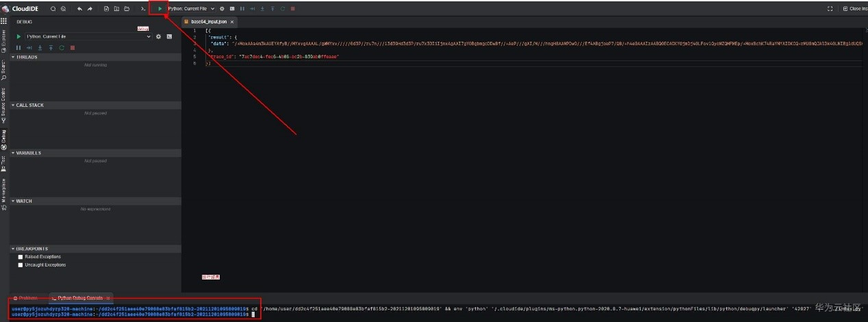Click the DEBUG panel title
The height and width of the screenshot is (322, 868).
[25, 22]
